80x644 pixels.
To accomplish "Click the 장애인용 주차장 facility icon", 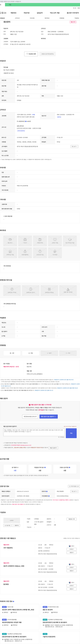I will pyautogui.click(x=12, y=290).
